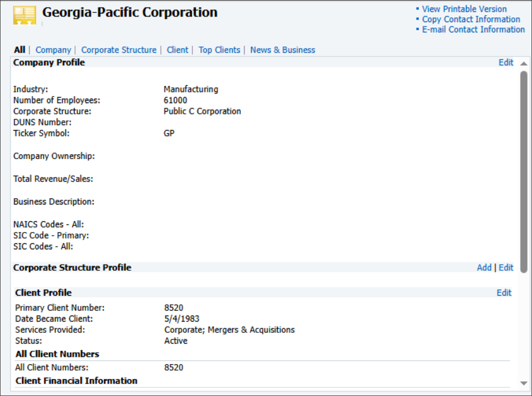532x396 pixels.
Task: Click the Company Ownership label
Action: coord(54,156)
